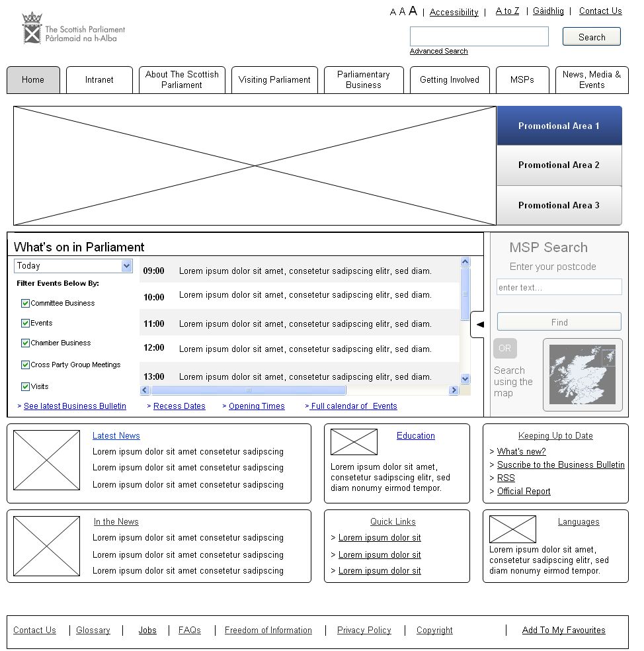Disable Cross Party Group Meetings filter
The height and width of the screenshot is (651, 644).
(26, 365)
